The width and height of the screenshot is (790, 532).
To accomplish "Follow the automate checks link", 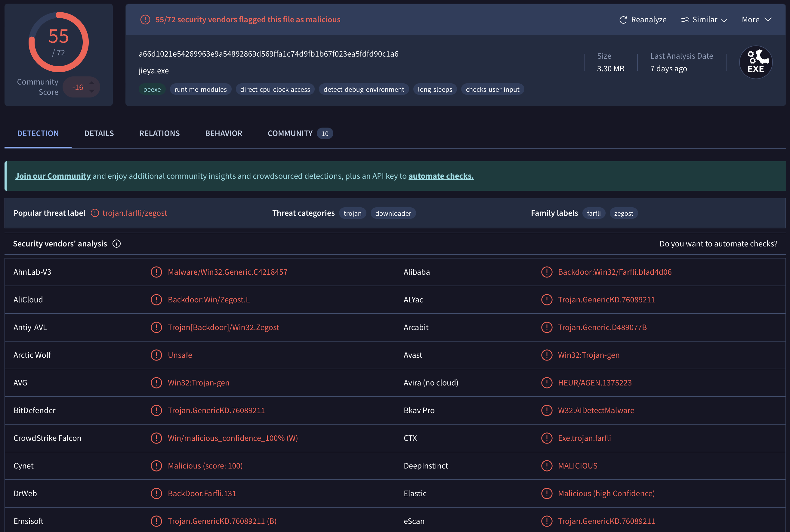I will 441,176.
